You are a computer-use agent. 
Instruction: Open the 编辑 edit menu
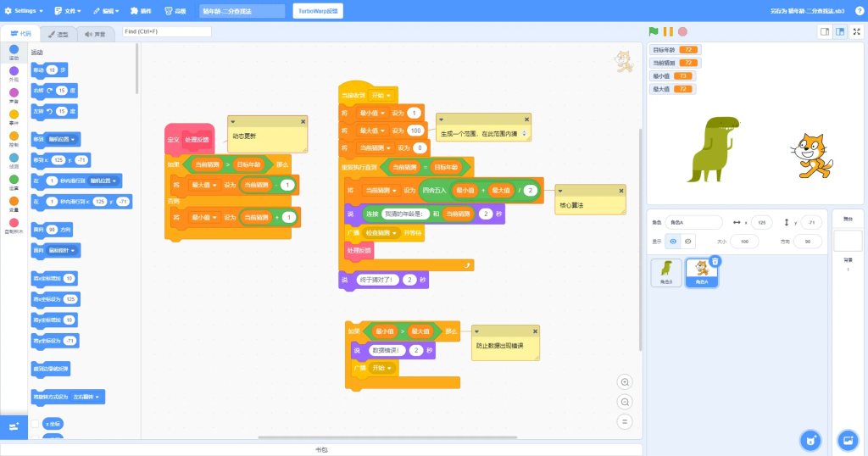pos(106,10)
